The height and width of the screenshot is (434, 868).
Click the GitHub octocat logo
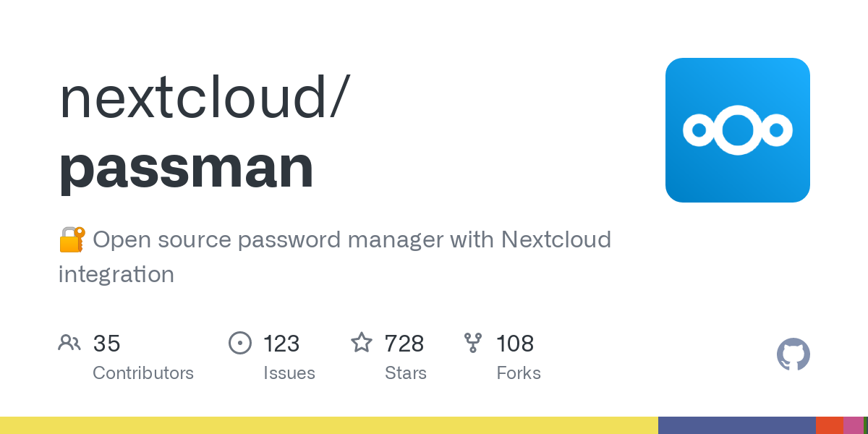point(793,354)
